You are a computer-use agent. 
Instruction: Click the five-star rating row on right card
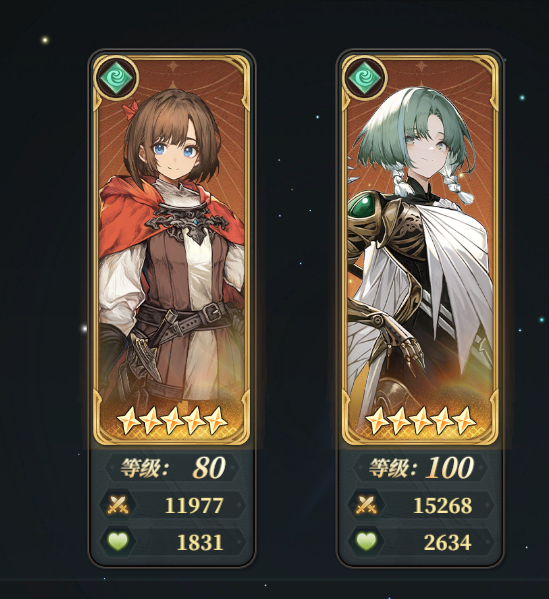pyautogui.click(x=421, y=420)
